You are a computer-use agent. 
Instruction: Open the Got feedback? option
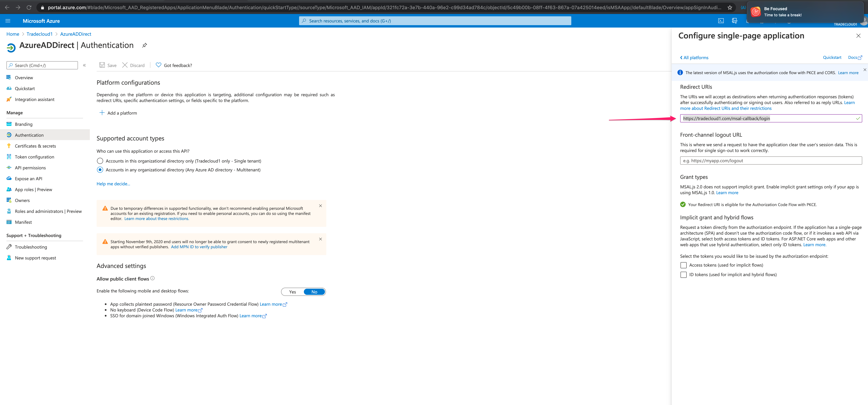pos(174,65)
